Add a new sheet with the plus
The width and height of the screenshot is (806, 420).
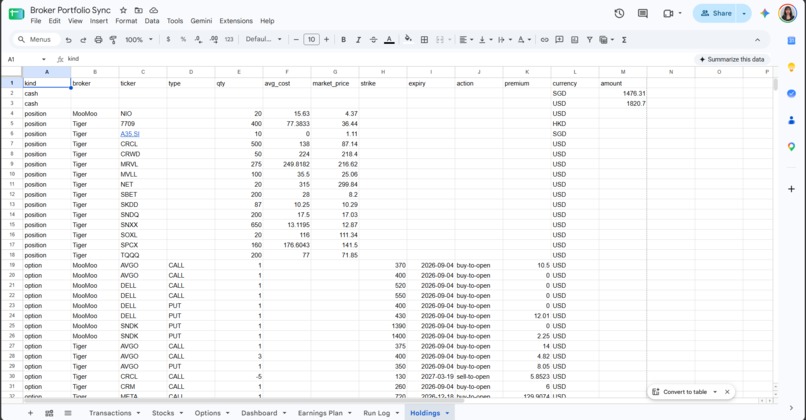(x=30, y=413)
